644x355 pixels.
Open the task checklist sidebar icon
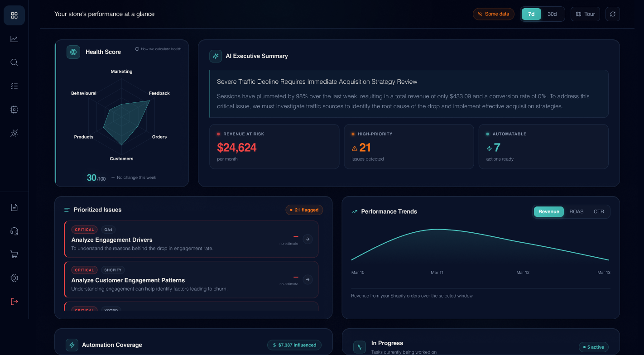[x=14, y=86]
